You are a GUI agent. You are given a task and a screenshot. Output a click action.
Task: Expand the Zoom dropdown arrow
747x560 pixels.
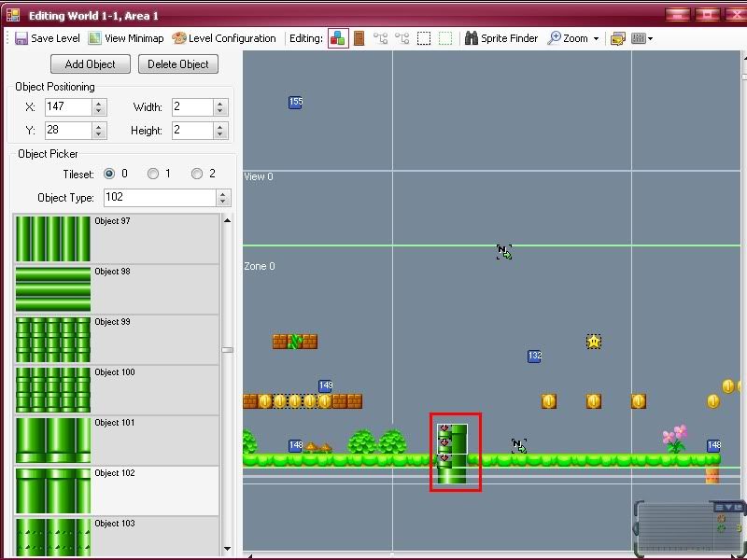pyautogui.click(x=596, y=39)
